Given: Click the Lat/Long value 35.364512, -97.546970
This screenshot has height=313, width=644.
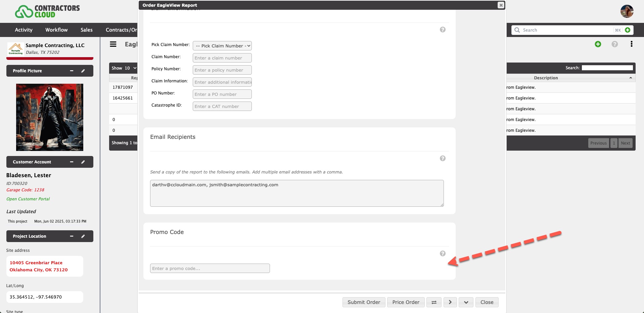Looking at the screenshot, I should tap(36, 297).
